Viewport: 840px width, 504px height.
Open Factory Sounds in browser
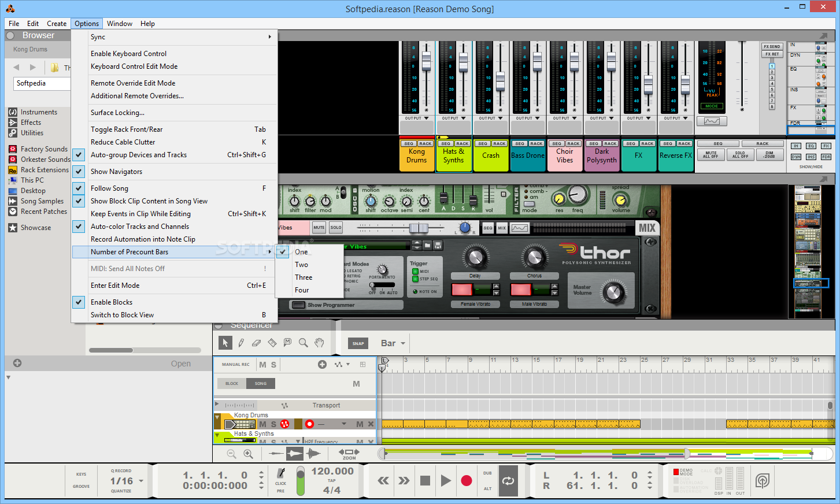[x=44, y=149]
